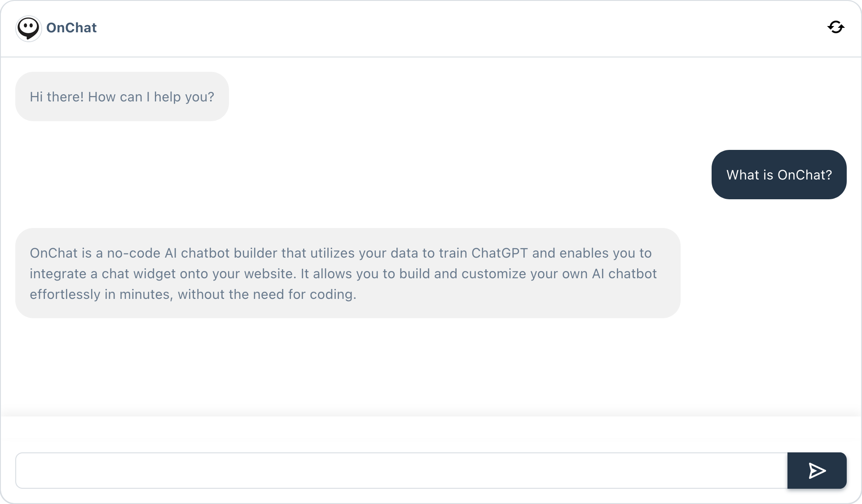Focus the empty message input field
The image size is (862, 504).
(x=401, y=470)
